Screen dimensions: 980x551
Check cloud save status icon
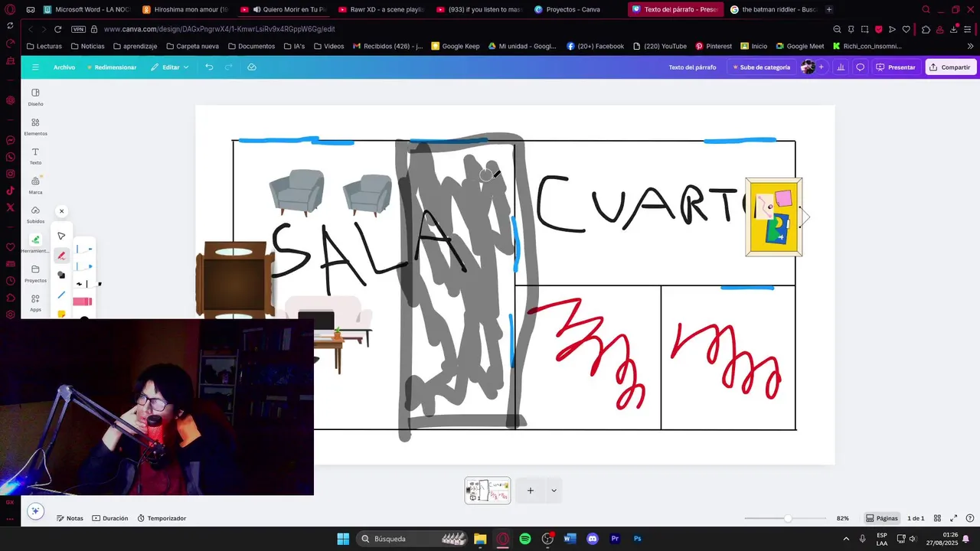pyautogui.click(x=252, y=67)
